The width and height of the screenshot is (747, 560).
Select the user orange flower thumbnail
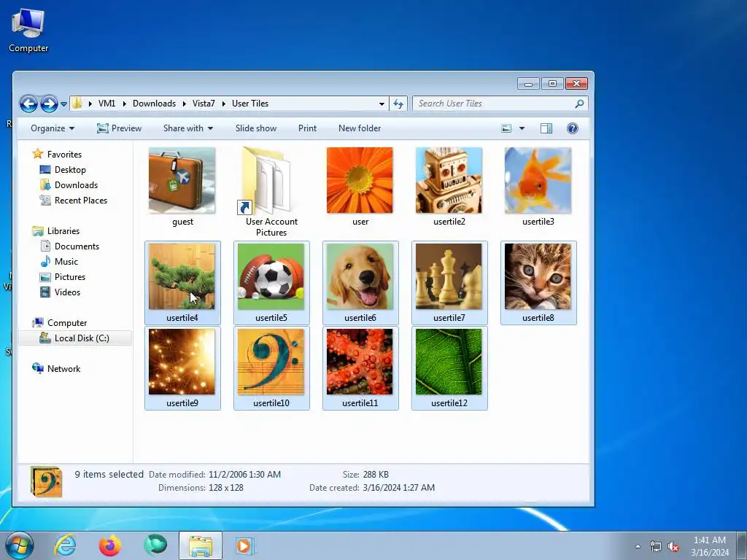click(360, 181)
